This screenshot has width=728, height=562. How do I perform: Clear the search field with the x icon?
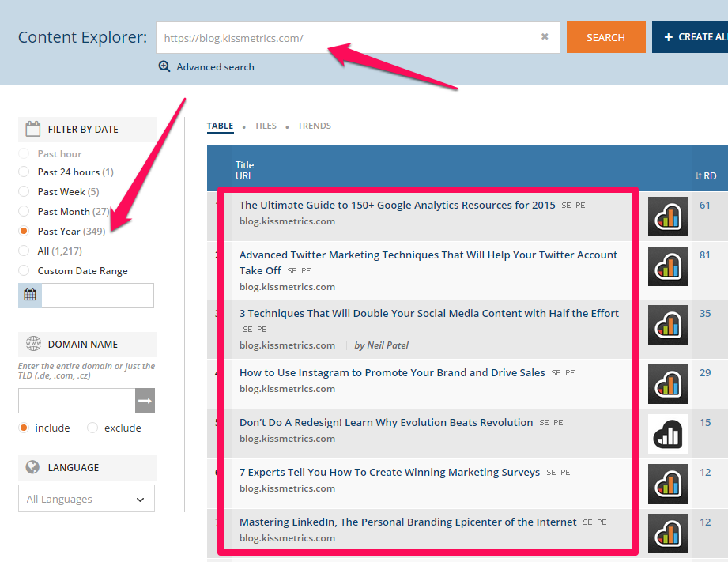(x=545, y=36)
